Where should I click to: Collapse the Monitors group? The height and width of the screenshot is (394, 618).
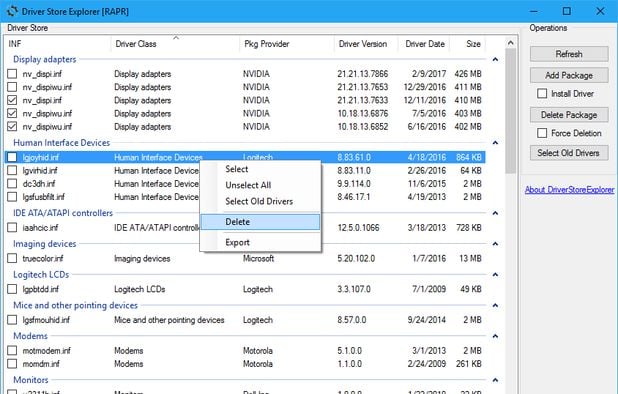[x=495, y=380]
